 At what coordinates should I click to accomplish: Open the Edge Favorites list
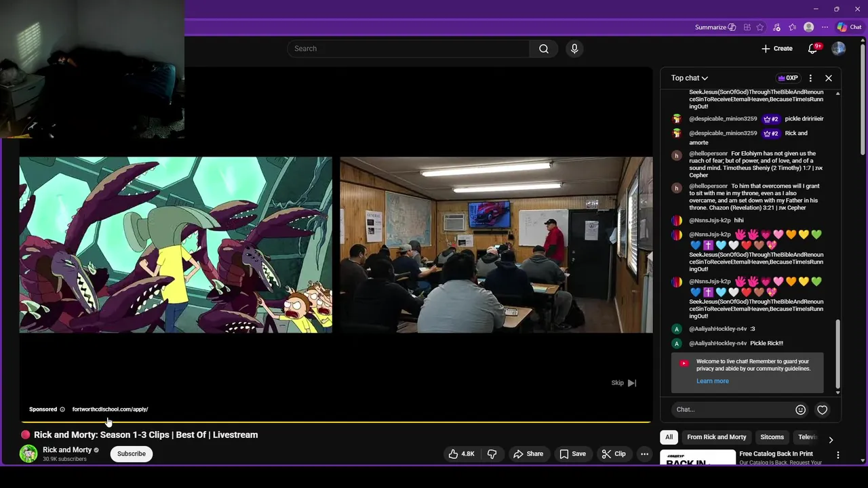tap(792, 27)
